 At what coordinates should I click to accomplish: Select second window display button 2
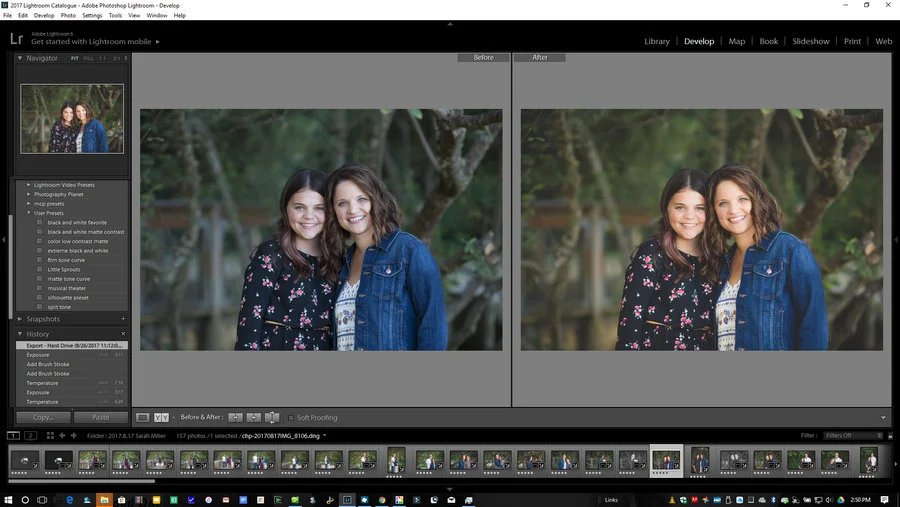point(31,436)
